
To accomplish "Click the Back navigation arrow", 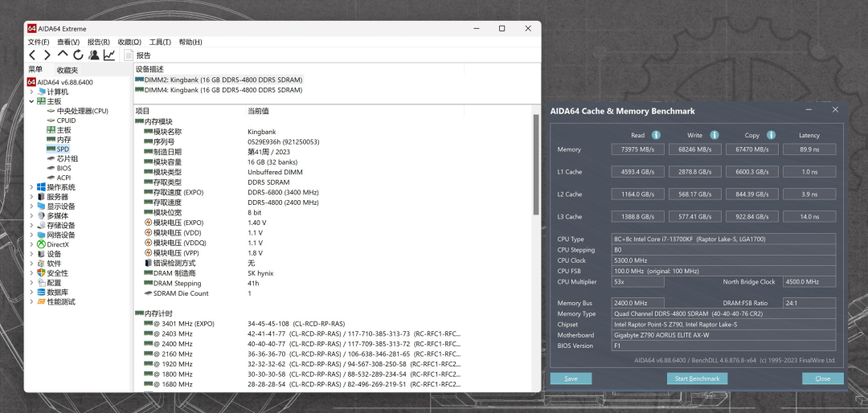I will 32,55.
